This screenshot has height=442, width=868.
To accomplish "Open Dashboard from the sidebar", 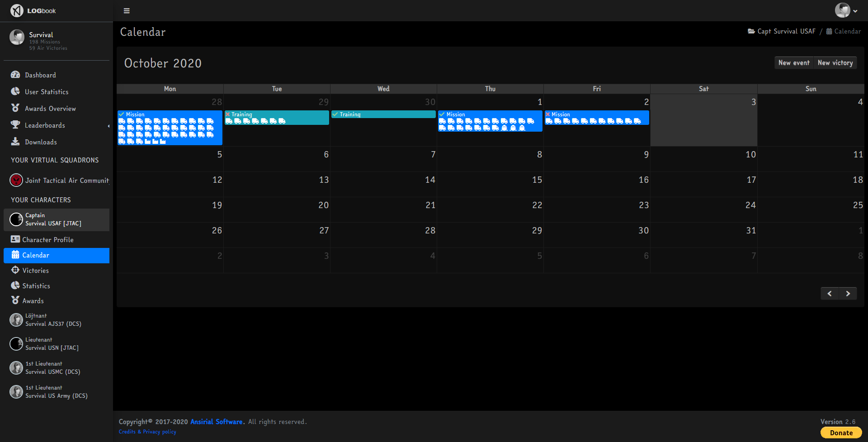I will coord(56,75).
